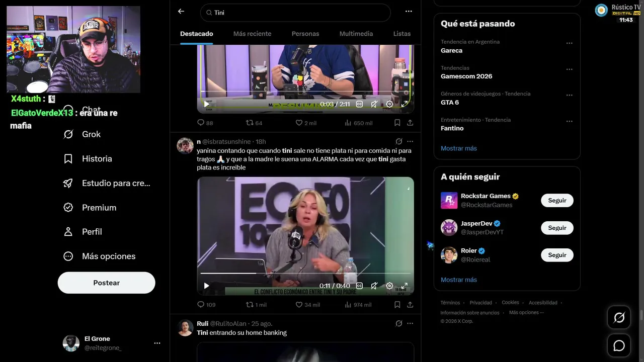Play the Yanina video at 0:11
The image size is (644, 362).
pos(206,286)
